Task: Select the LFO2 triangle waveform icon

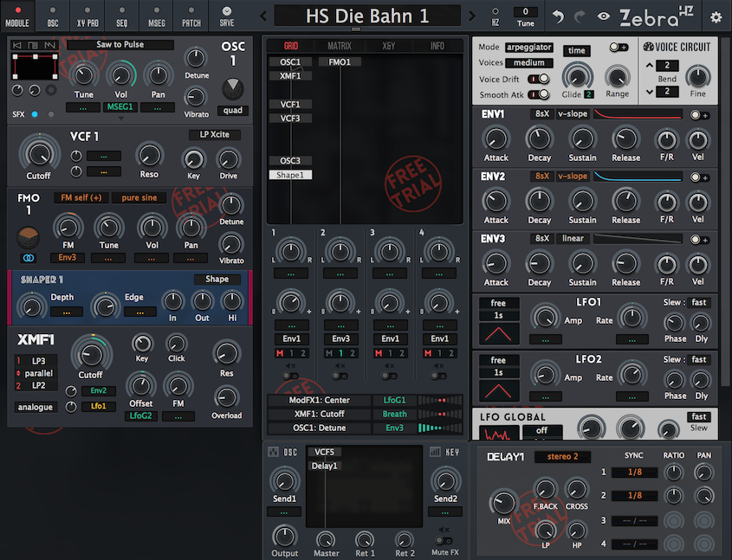Action: (x=499, y=390)
